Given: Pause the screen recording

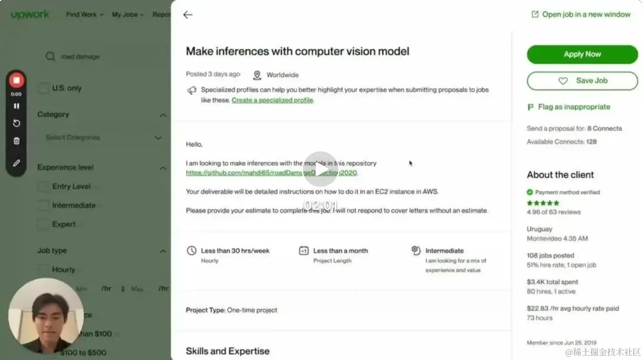Looking at the screenshot, I should [x=17, y=106].
